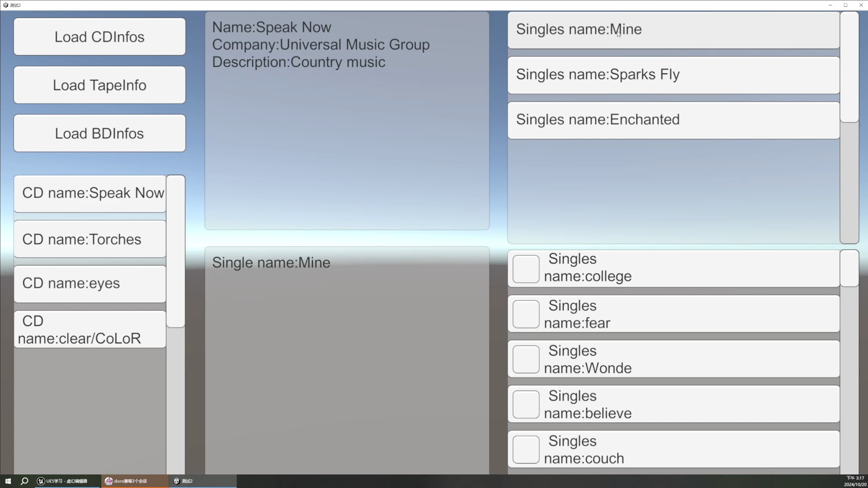Screen dimensions: 868x488
Task: Click the Name:Speak Now info text
Action: coord(272,27)
